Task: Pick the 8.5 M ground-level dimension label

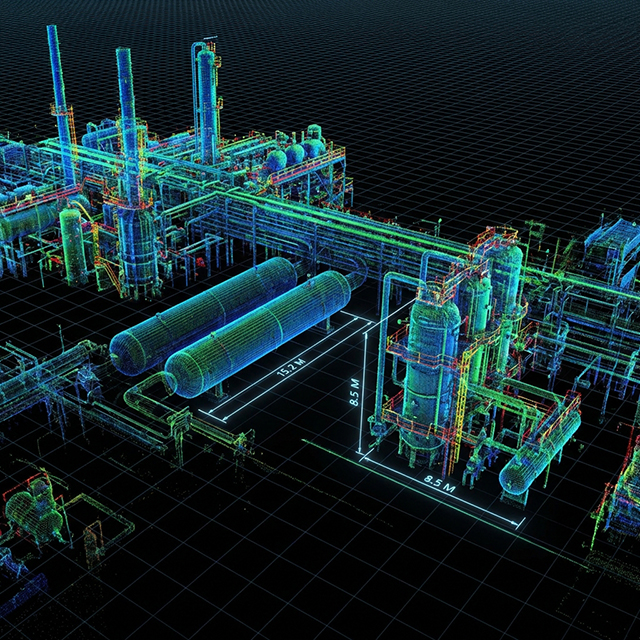Action: [440, 484]
